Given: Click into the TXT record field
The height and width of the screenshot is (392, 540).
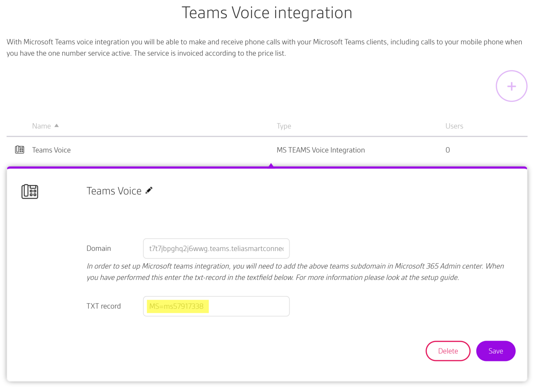Looking at the screenshot, I should [x=246, y=306].
